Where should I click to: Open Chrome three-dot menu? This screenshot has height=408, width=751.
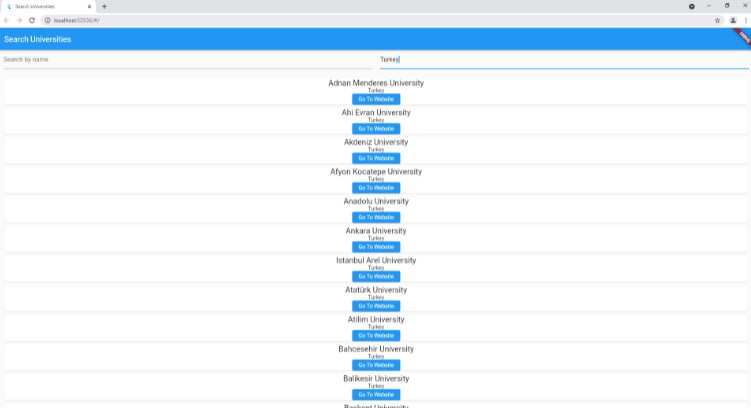pyautogui.click(x=746, y=20)
